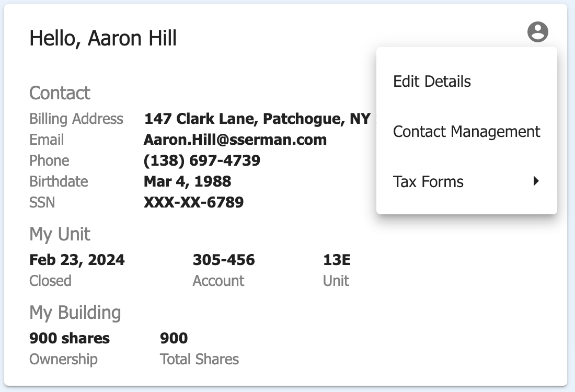Click the unit value 13E
Viewport: 575px width, 392px height.
(x=337, y=260)
